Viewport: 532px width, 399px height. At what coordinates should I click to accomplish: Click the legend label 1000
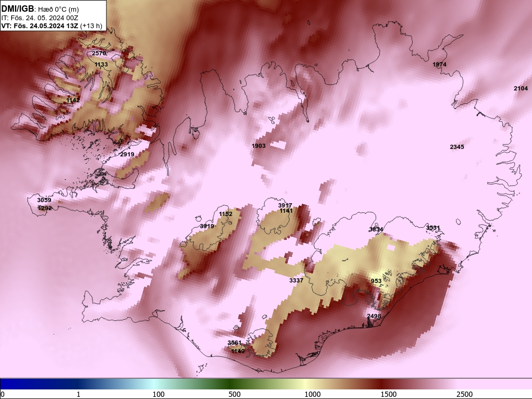pyautogui.click(x=312, y=394)
